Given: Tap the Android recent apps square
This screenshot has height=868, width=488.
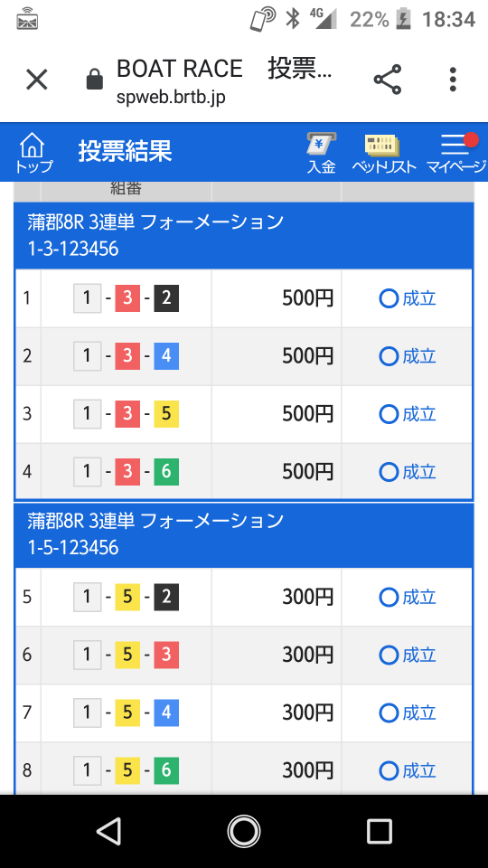Looking at the screenshot, I should pos(380,831).
